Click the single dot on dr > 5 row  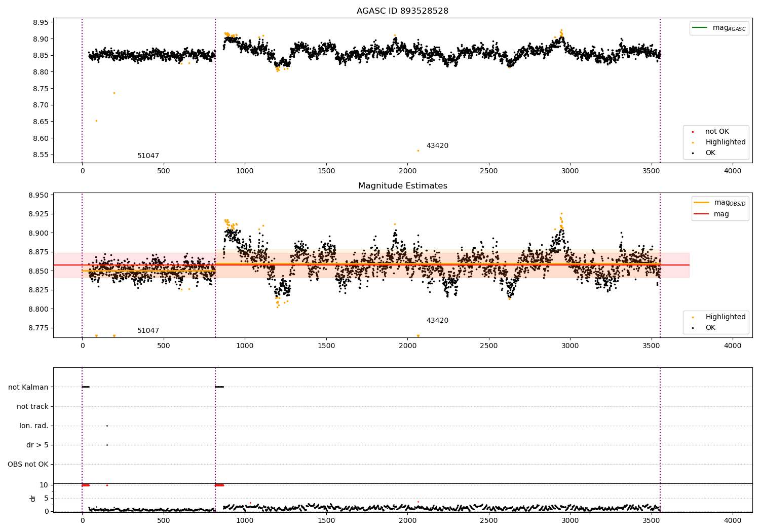coord(107,445)
